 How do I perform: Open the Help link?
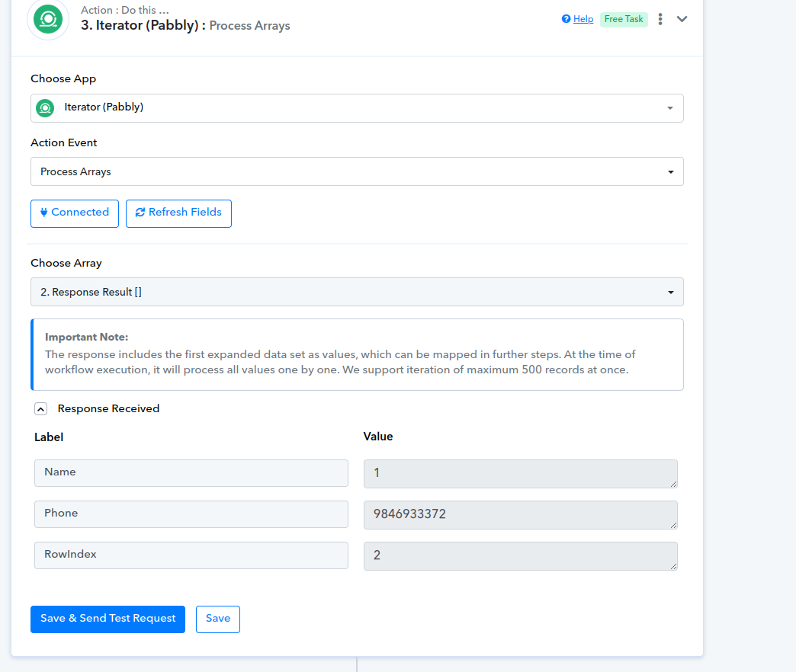pos(583,19)
